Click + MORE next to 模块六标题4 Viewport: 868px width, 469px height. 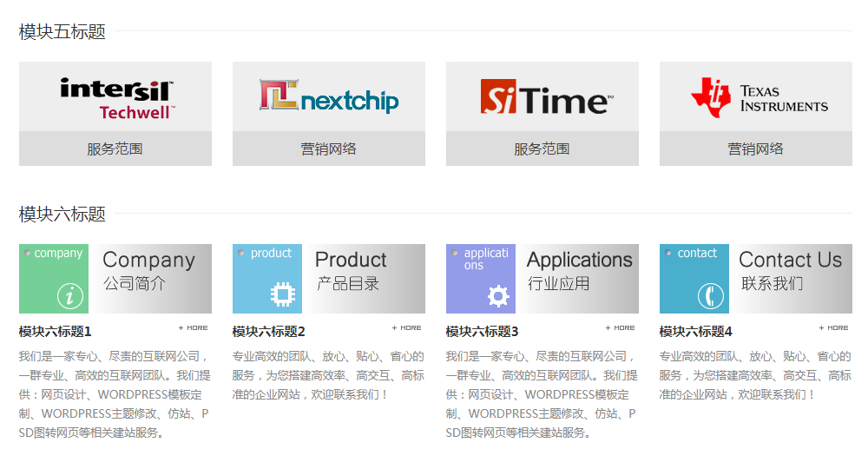point(833,327)
